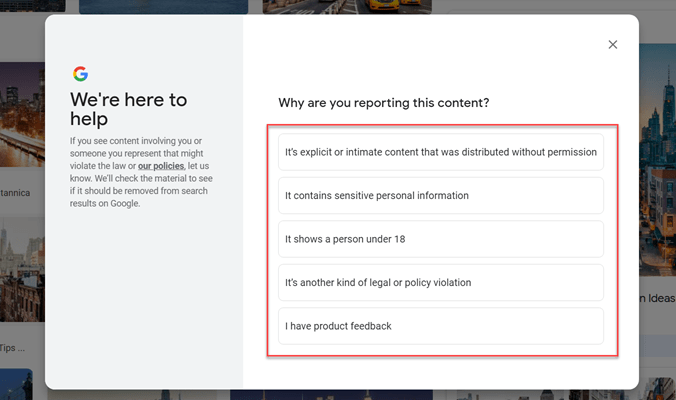The width and height of the screenshot is (676, 400).
Task: Select 'It's explicit or intimate content' option
Action: pyautogui.click(x=441, y=152)
